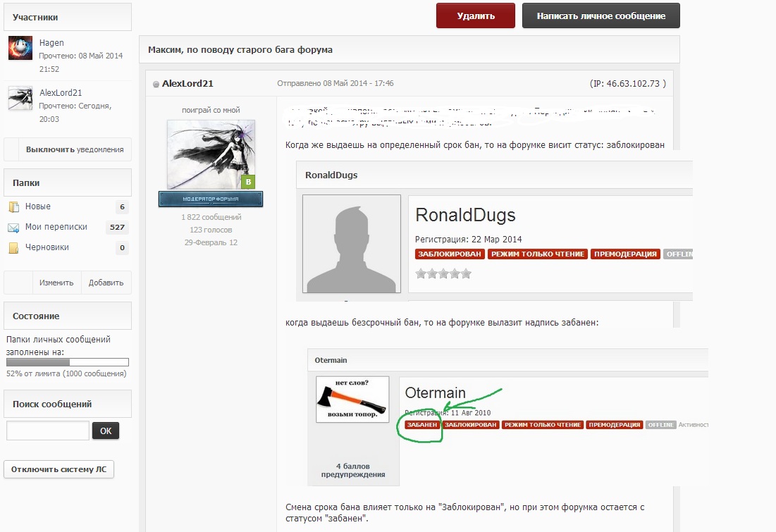The image size is (776, 532).
Task: Open AlexLord21's avatar in participants sidebar
Action: click(20, 98)
